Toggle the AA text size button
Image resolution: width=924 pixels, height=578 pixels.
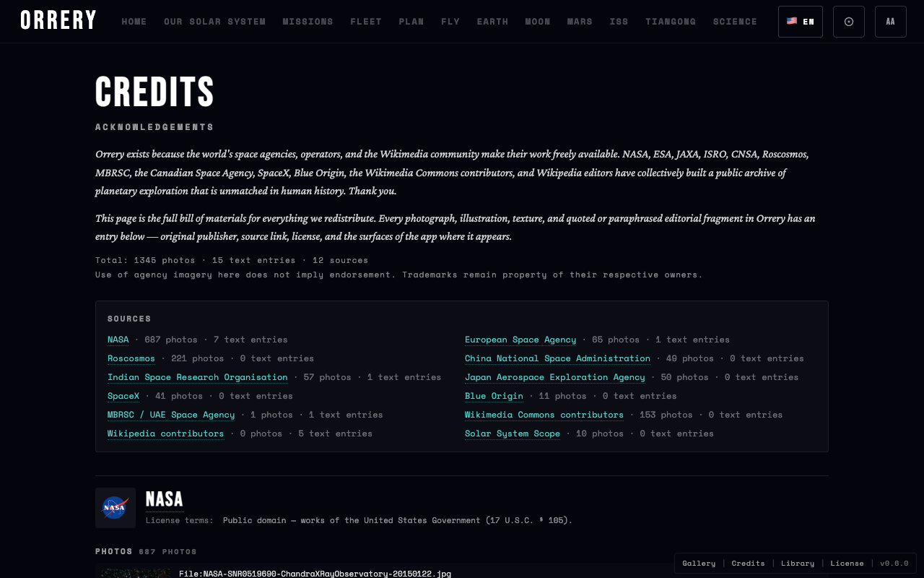891,22
